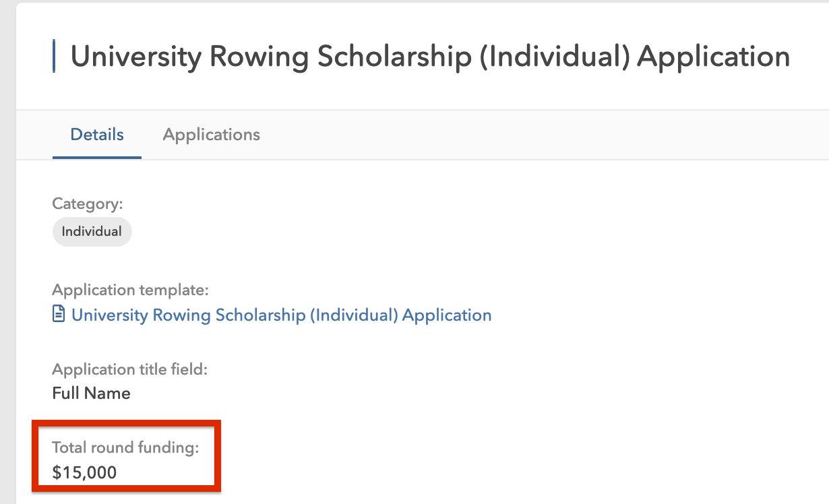The height and width of the screenshot is (504, 829).
Task: Click final word "Application" in page heading
Action: tap(713, 57)
